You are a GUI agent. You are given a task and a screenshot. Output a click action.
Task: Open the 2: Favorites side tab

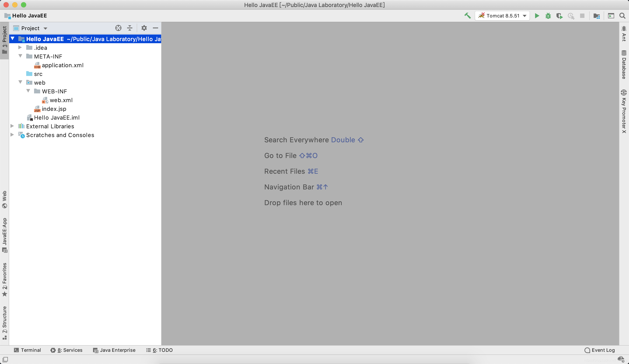click(x=5, y=280)
